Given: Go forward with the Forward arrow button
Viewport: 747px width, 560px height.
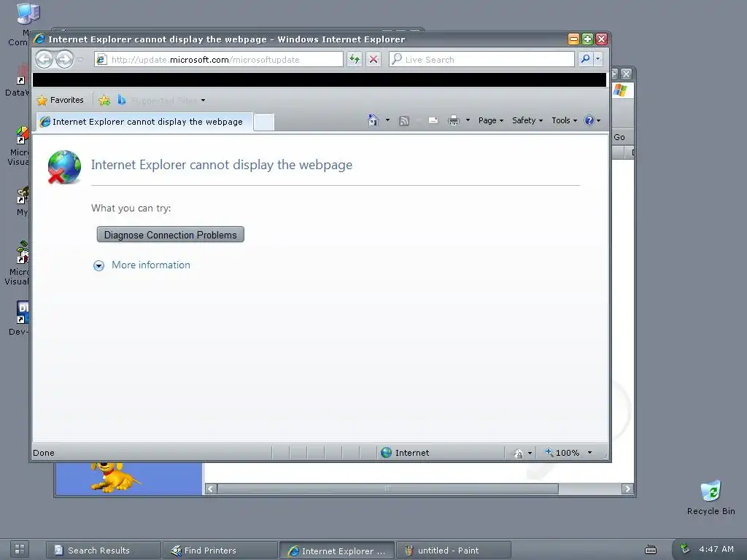Looking at the screenshot, I should point(64,60).
